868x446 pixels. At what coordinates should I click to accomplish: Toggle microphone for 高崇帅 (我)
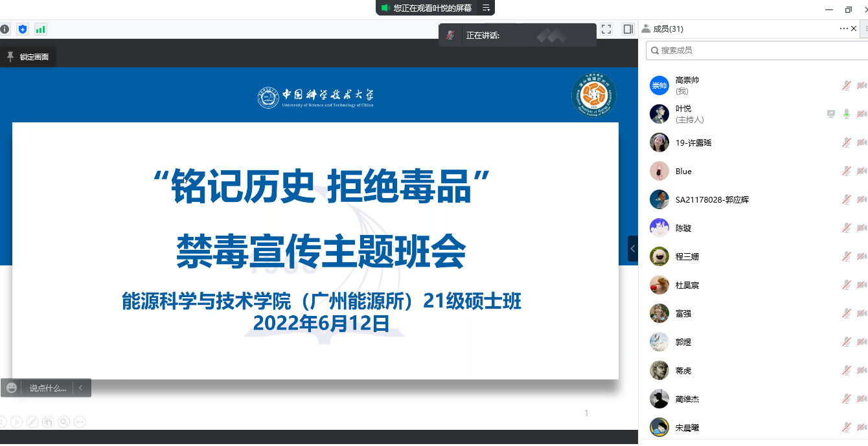846,85
